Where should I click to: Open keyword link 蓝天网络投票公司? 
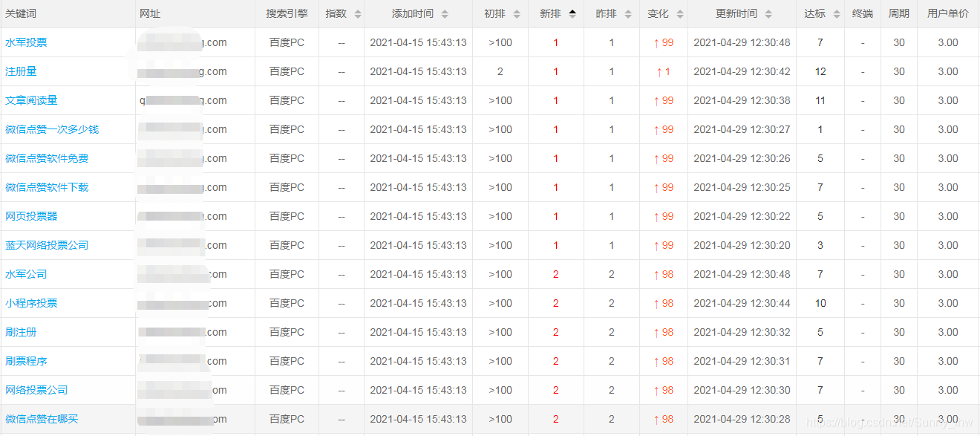pos(47,245)
